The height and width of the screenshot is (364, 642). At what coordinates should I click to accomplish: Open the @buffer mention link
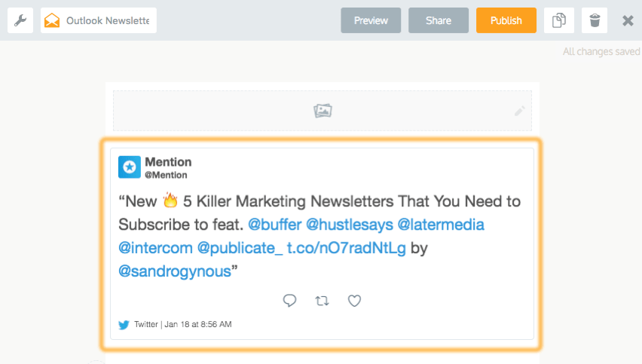[x=275, y=225]
